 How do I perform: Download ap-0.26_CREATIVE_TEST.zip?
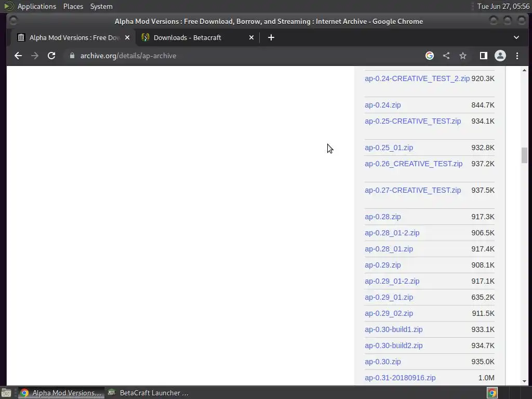tap(414, 164)
